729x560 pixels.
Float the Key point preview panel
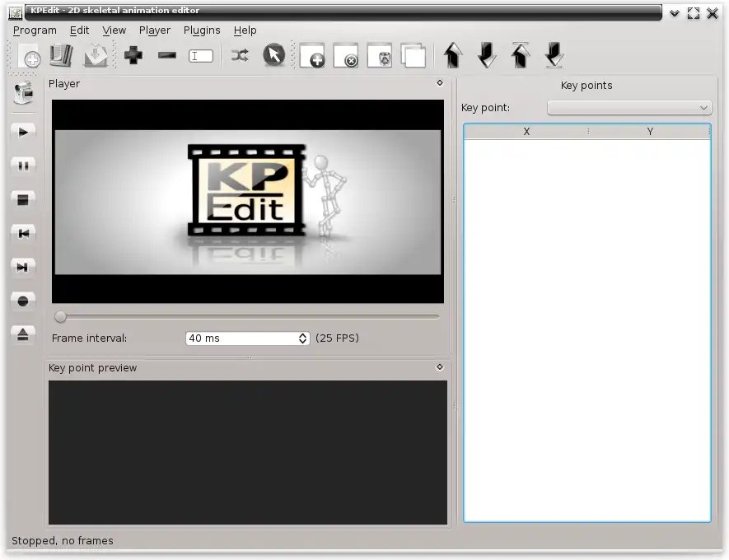[x=440, y=367]
